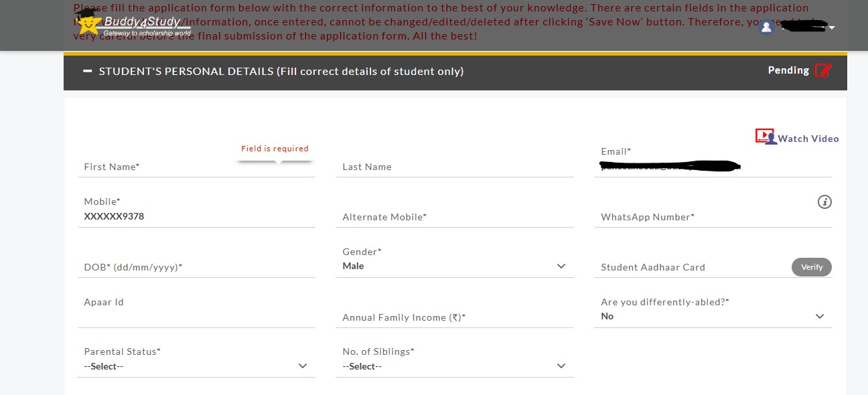This screenshot has height=395, width=868.
Task: Open the Parental Status dropdown
Action: [x=196, y=366]
